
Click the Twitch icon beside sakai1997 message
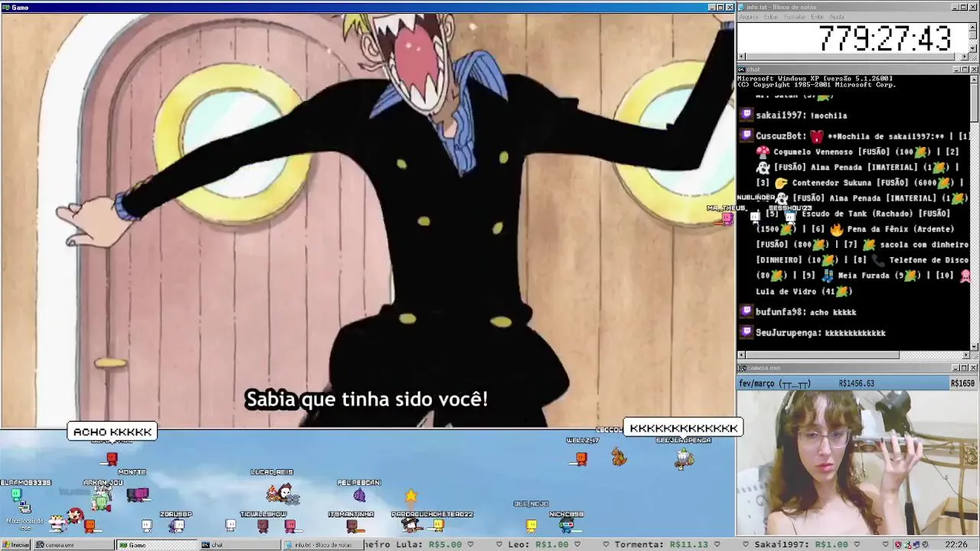click(x=747, y=115)
